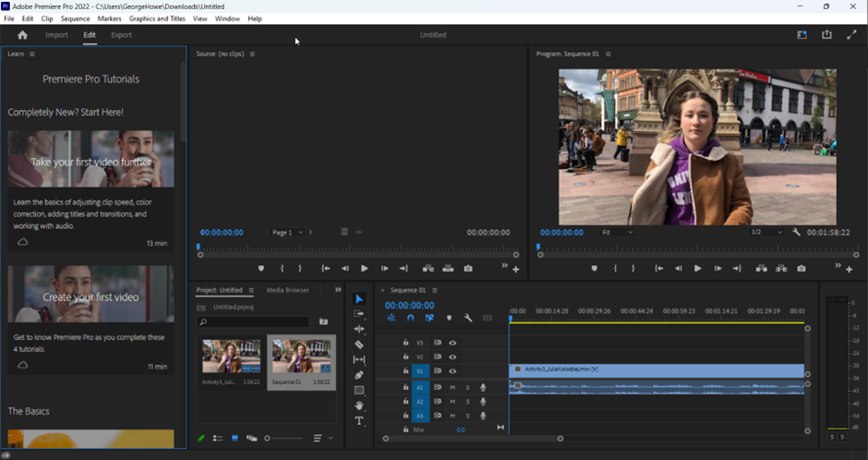Lock video track V1
This screenshot has width=868, height=460.
pos(405,371)
